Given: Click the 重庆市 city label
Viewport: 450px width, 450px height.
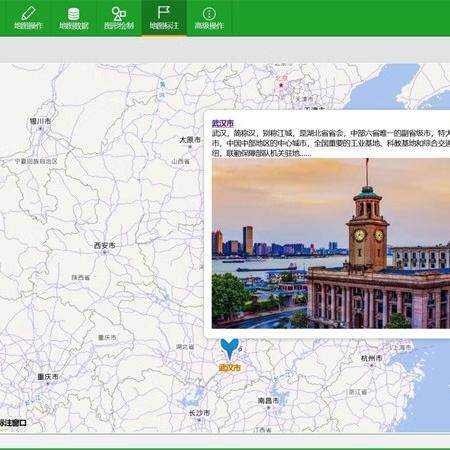Looking at the screenshot, I should [x=48, y=377].
